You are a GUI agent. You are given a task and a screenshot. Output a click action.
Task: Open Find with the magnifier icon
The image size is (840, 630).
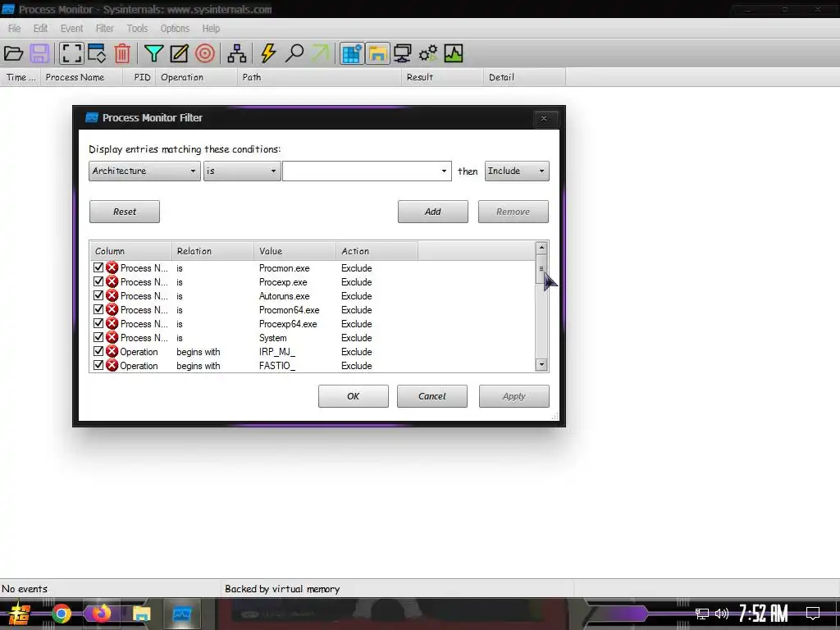pos(294,53)
